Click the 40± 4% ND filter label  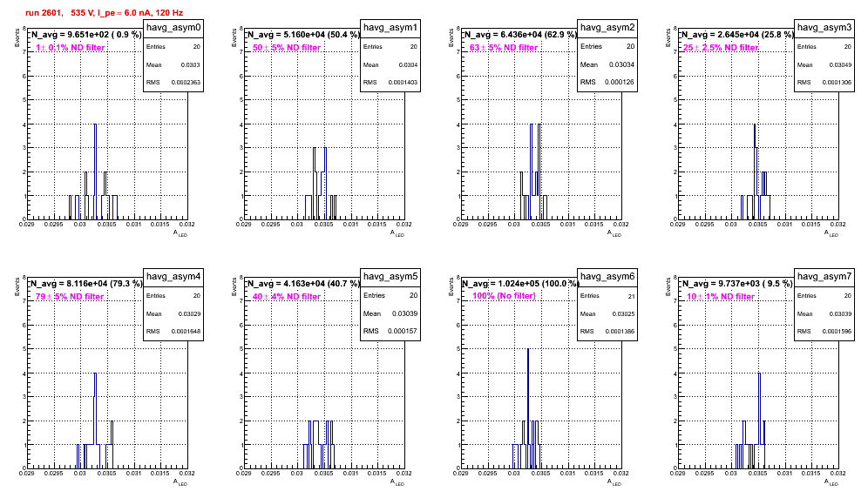[x=287, y=297]
